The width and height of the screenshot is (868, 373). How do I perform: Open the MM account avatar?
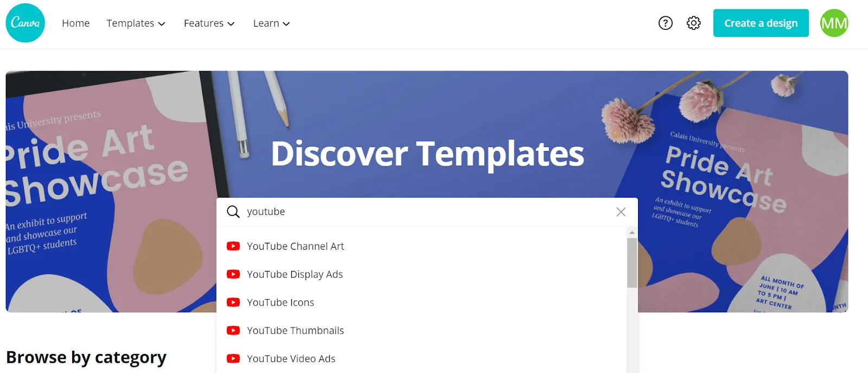tap(834, 23)
